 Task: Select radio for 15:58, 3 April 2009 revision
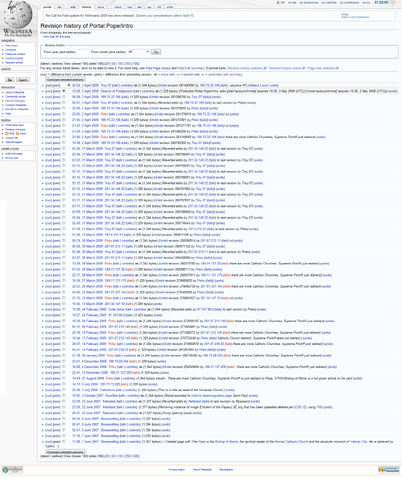64,91
